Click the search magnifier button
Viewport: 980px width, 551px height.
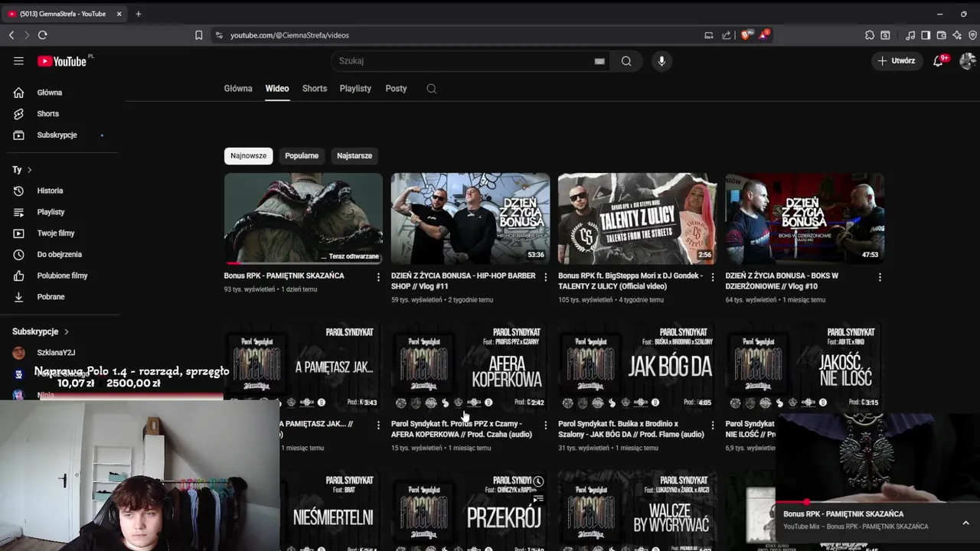click(626, 61)
